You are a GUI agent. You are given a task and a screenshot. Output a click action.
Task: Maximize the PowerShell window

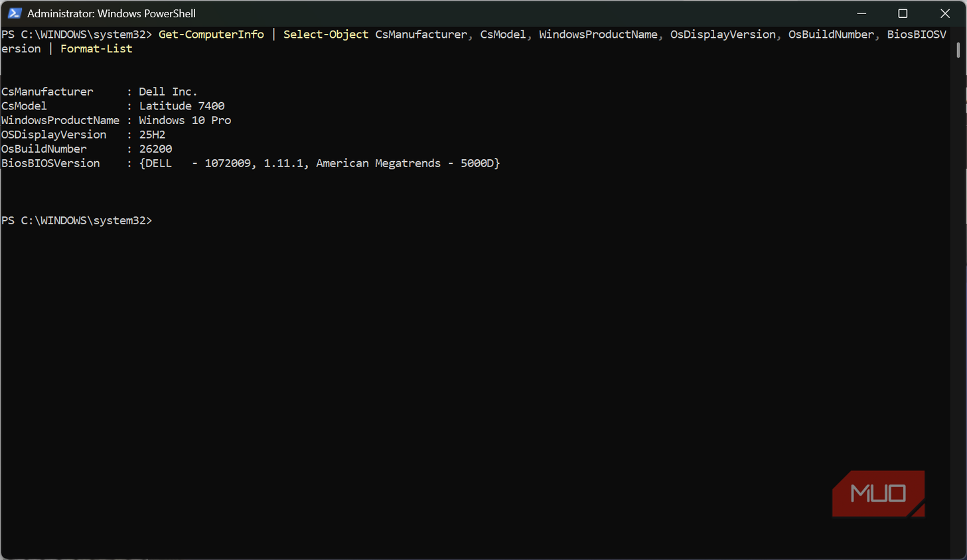click(x=903, y=13)
